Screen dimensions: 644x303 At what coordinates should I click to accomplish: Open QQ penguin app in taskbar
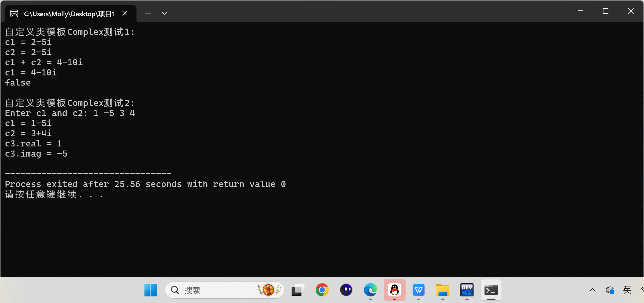click(394, 290)
